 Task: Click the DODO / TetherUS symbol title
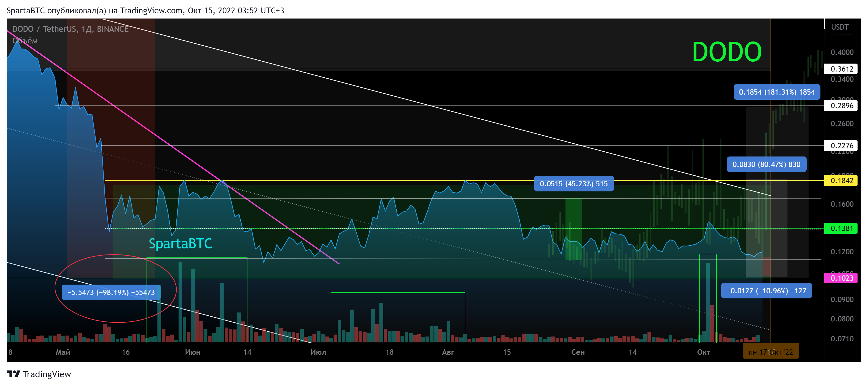pyautogui.click(x=70, y=29)
